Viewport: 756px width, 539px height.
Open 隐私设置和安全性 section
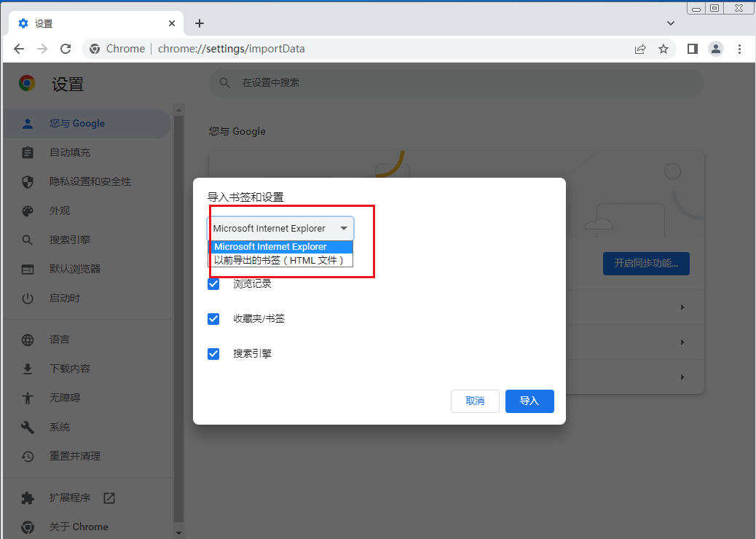[x=87, y=182]
